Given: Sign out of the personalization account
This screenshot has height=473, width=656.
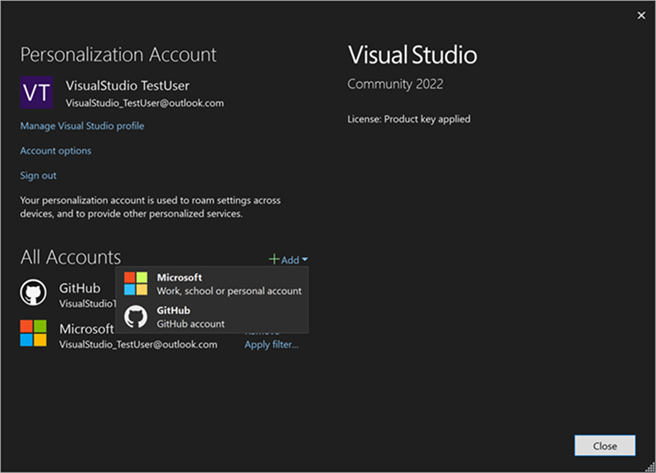Looking at the screenshot, I should (x=38, y=176).
